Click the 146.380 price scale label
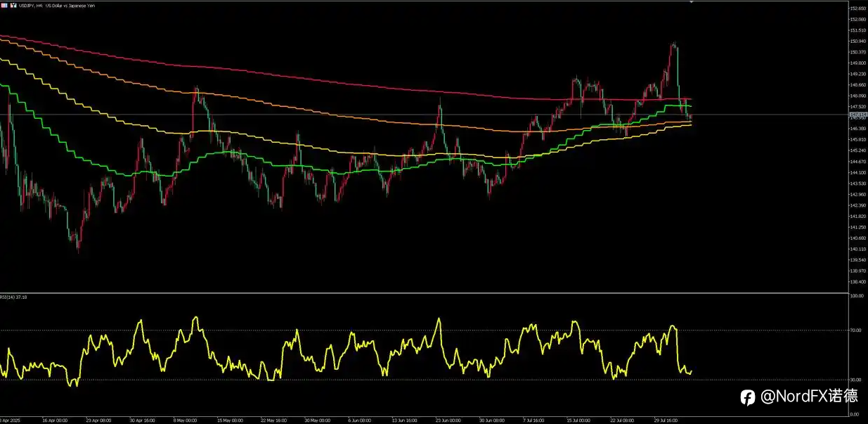The width and height of the screenshot is (868, 424). (857, 129)
